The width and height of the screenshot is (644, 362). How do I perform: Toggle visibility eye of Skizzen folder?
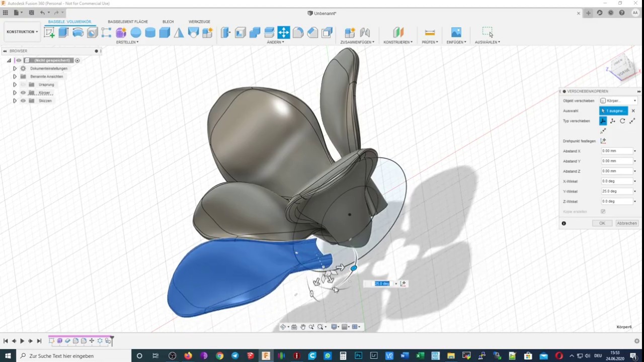click(23, 101)
